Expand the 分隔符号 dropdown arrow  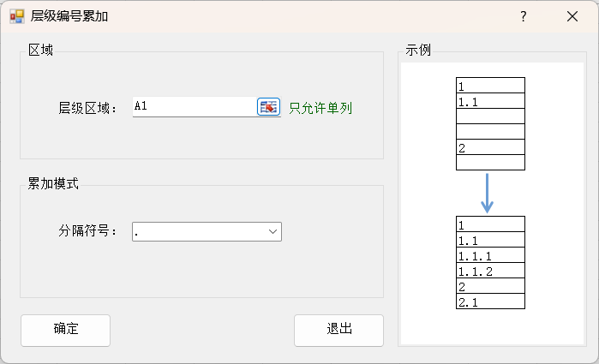273,231
